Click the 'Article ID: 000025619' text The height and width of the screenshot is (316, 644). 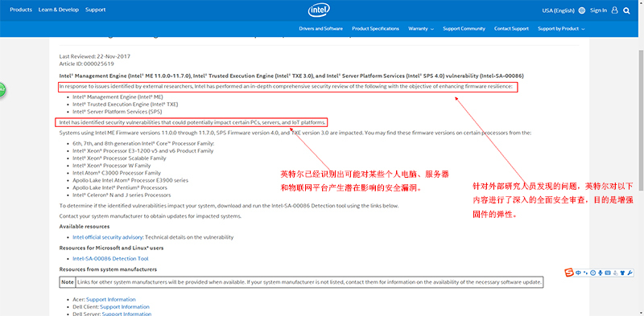pos(87,64)
